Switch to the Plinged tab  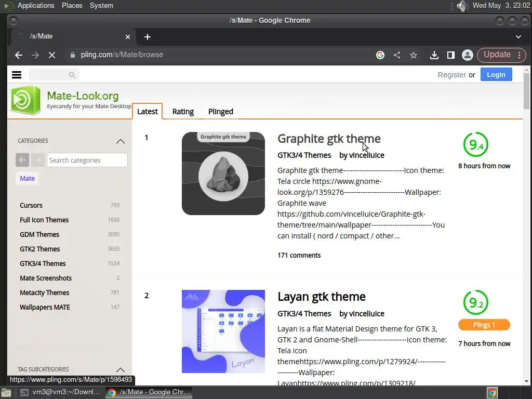[220, 112]
